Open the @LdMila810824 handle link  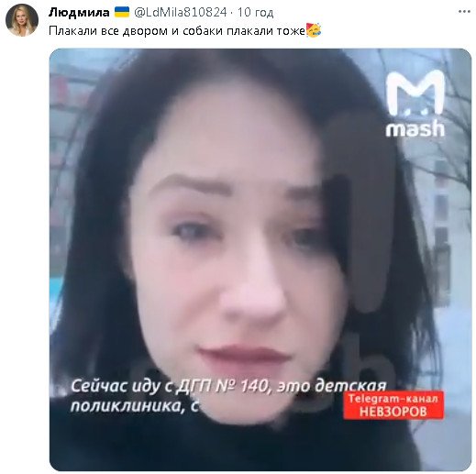[x=181, y=13]
